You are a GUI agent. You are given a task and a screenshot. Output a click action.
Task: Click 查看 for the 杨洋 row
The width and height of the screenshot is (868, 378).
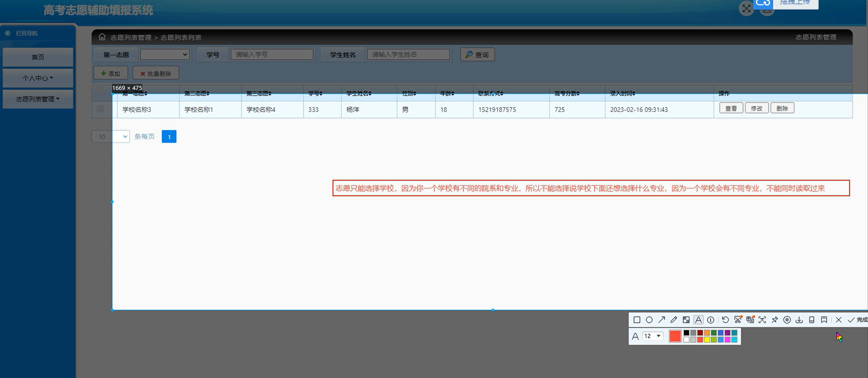[x=731, y=108]
